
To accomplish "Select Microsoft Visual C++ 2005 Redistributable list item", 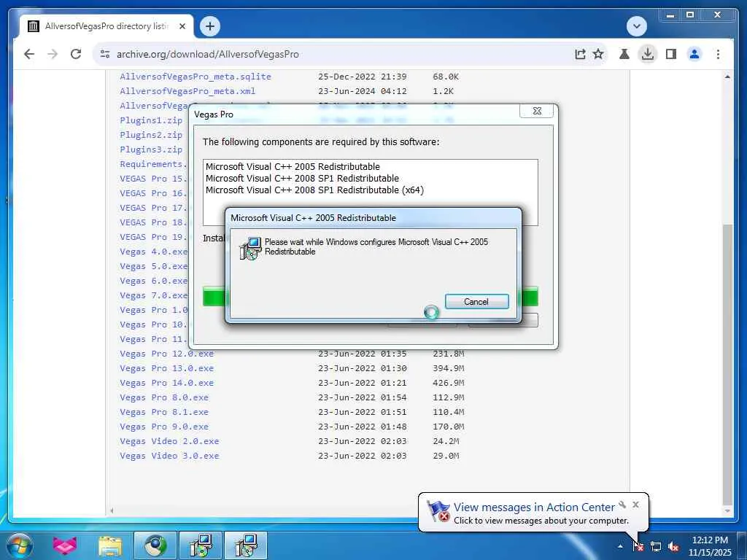I will (x=293, y=167).
